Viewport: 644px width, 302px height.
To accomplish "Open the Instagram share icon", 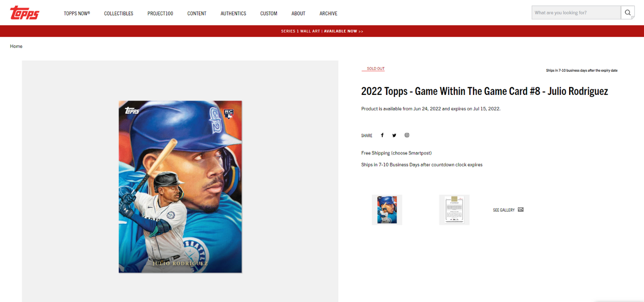I will pyautogui.click(x=407, y=135).
